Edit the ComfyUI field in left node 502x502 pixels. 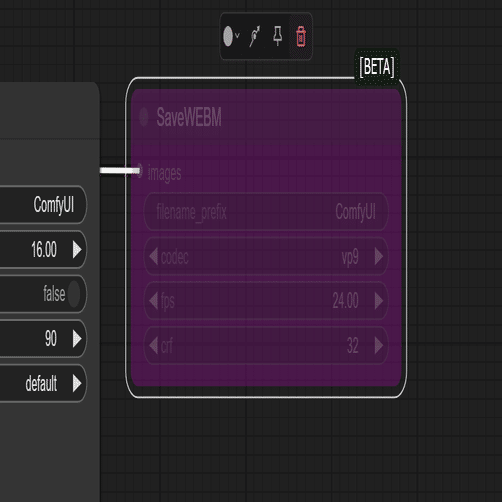point(43,204)
